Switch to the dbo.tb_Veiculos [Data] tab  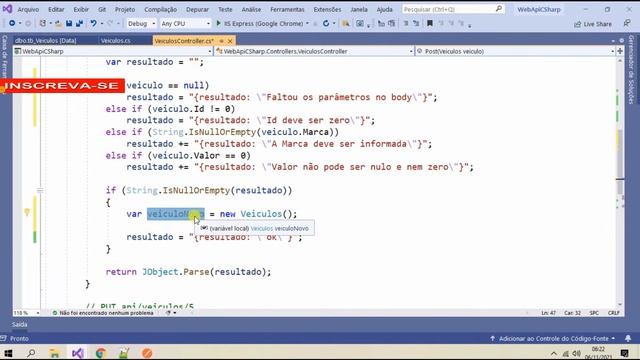pyautogui.click(x=46, y=40)
